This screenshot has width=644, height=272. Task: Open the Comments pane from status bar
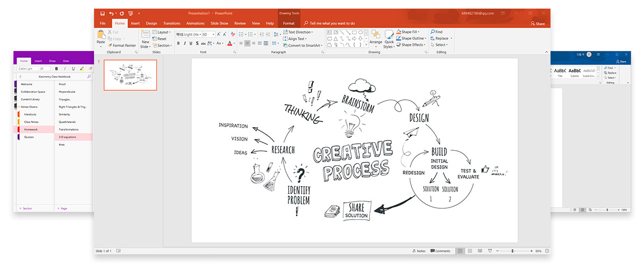[440, 251]
